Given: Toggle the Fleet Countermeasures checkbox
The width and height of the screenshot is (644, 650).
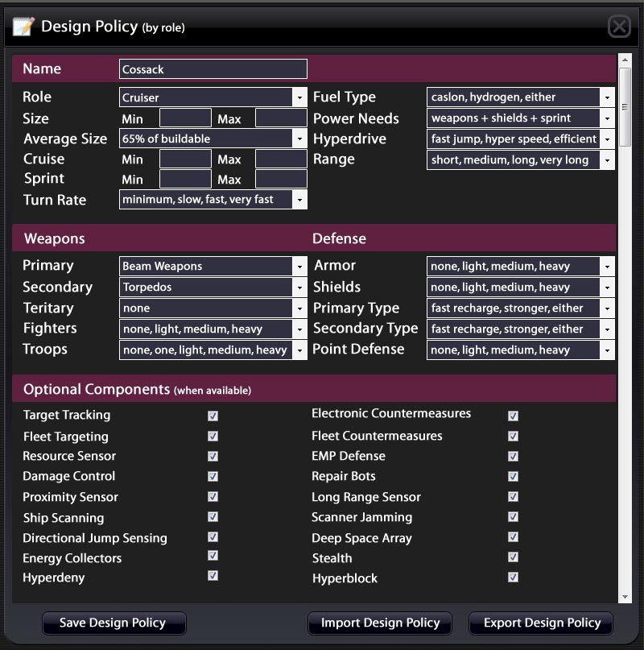Looking at the screenshot, I should pyautogui.click(x=513, y=436).
